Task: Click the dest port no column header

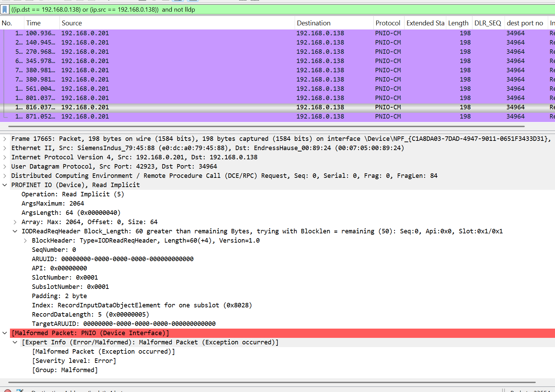Action: [526, 23]
